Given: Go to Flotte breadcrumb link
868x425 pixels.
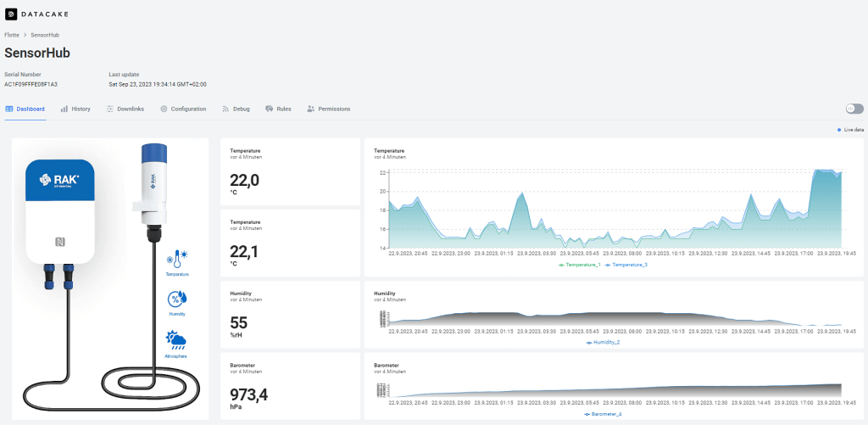Looking at the screenshot, I should pos(12,35).
